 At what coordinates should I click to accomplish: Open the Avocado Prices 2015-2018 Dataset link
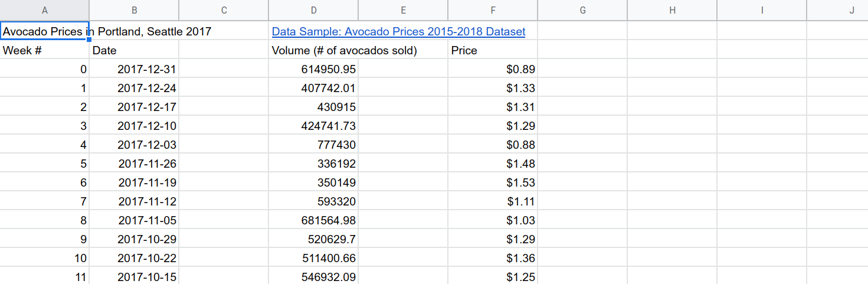tap(398, 31)
